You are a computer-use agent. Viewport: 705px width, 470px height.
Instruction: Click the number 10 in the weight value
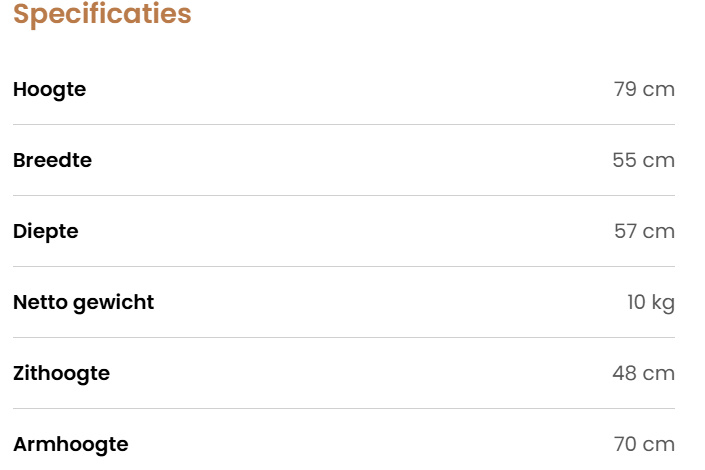point(637,302)
